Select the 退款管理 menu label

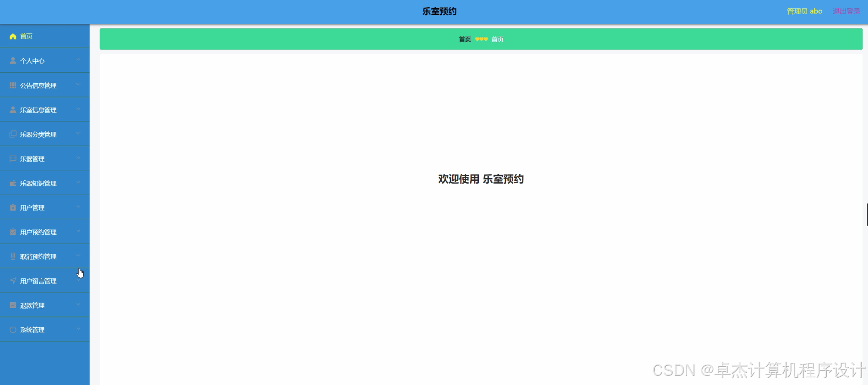[x=32, y=306]
